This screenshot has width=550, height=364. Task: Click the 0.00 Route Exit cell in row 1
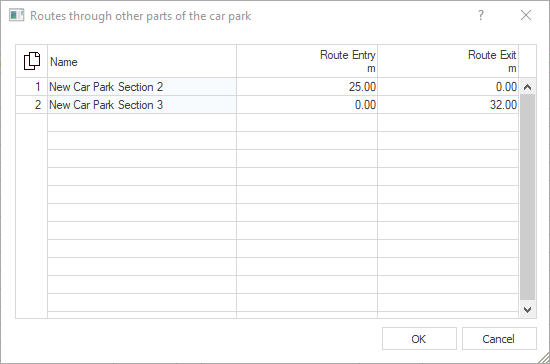click(448, 87)
